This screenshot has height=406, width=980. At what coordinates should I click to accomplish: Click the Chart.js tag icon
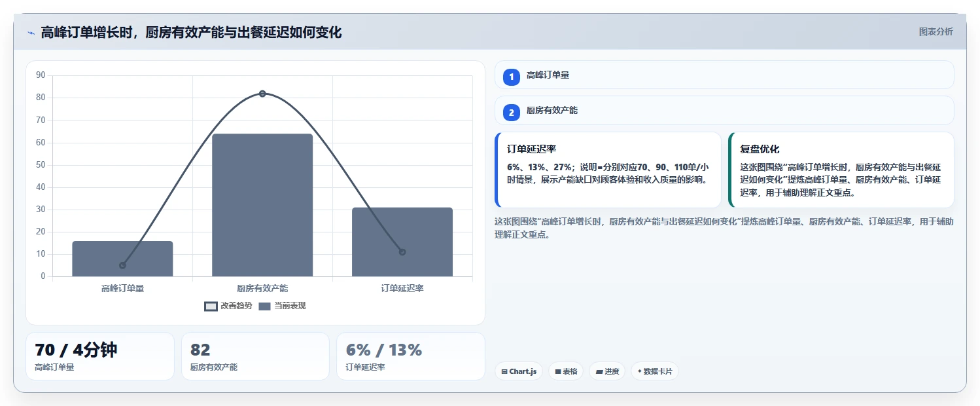coord(504,371)
